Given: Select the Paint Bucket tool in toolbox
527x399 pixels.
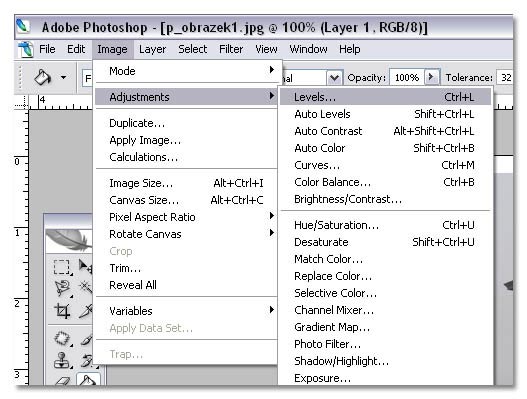Looking at the screenshot, I should [87, 380].
